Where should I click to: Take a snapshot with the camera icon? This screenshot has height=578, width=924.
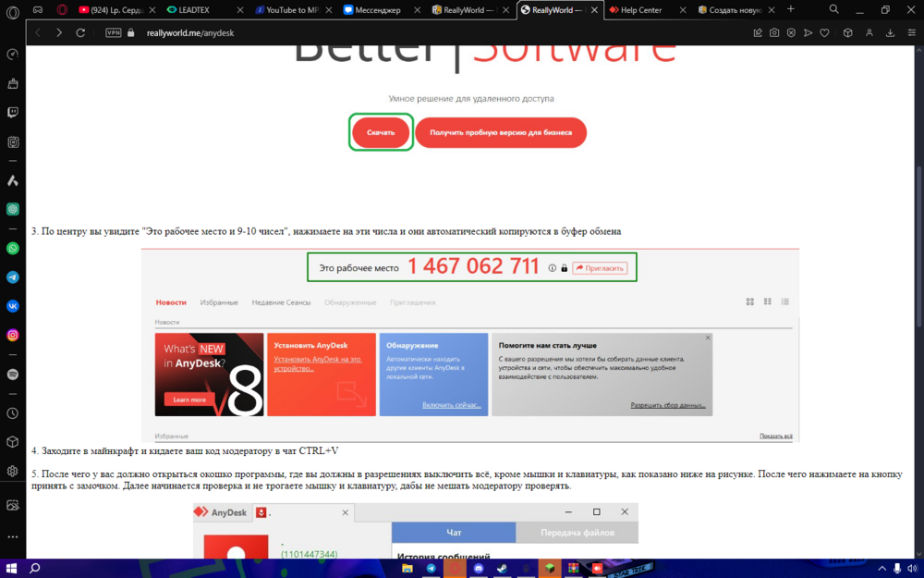click(x=774, y=33)
